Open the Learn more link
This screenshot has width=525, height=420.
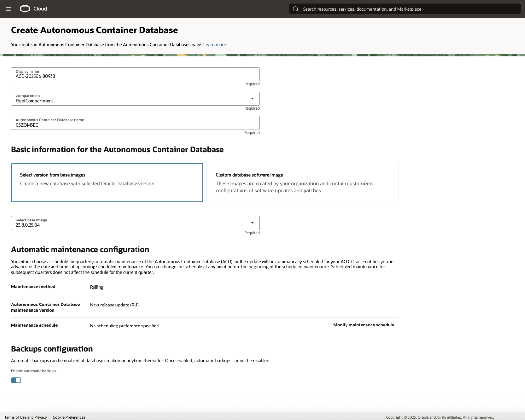(215, 45)
